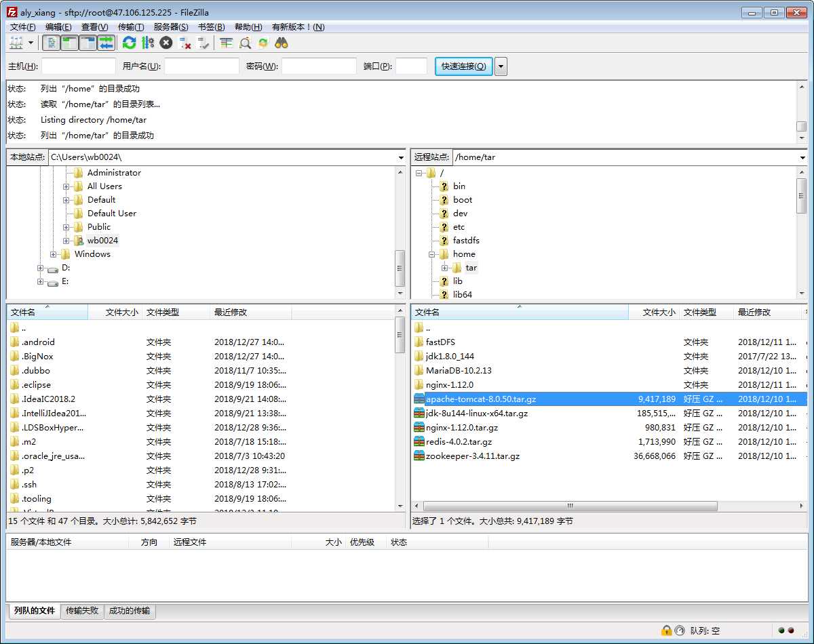
Task: Switch to 成功的传输 tab
Action: [130, 611]
